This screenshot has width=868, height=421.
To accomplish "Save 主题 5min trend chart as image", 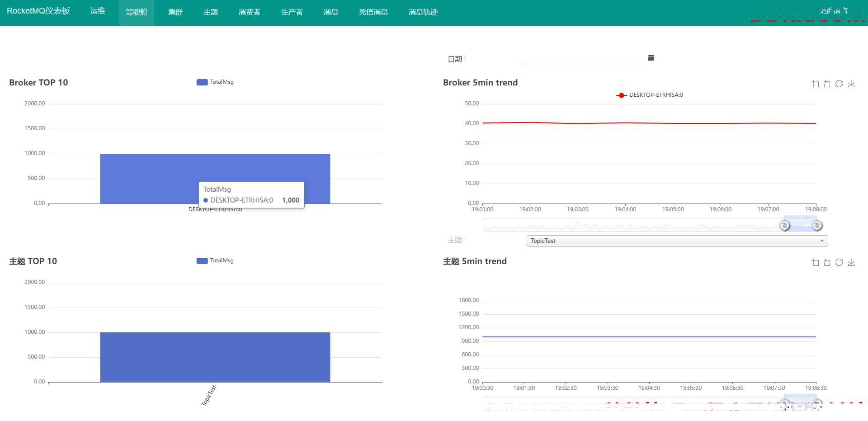I will (x=851, y=262).
